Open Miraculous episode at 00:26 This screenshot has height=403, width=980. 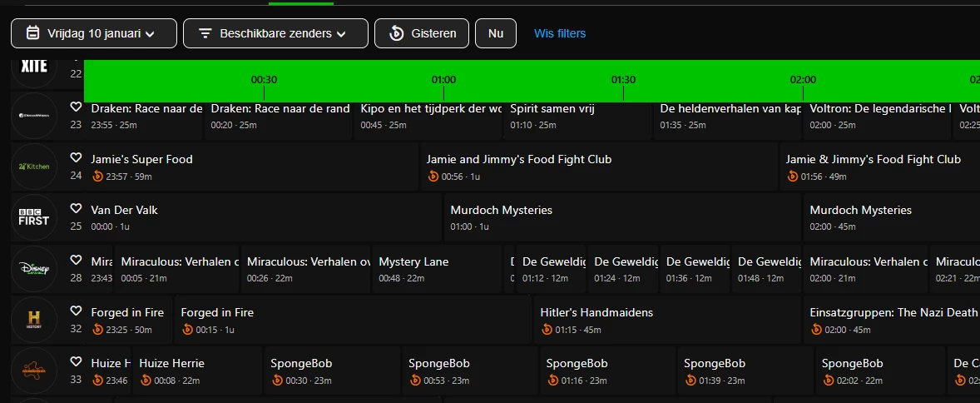[305, 268]
